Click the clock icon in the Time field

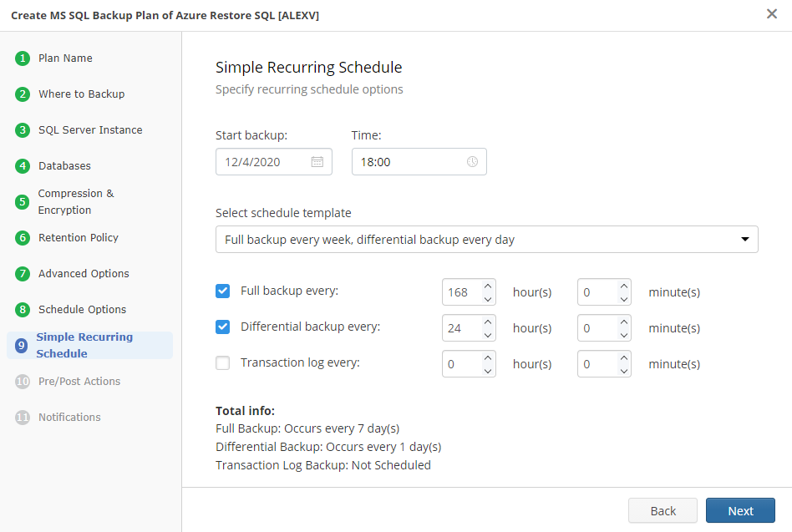pyautogui.click(x=472, y=161)
